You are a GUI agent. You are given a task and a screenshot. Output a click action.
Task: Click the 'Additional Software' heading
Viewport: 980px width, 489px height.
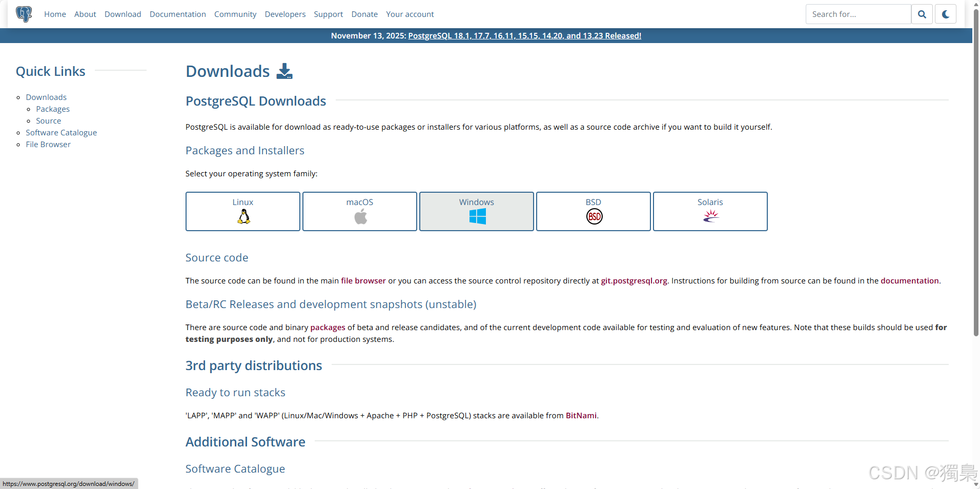click(246, 442)
